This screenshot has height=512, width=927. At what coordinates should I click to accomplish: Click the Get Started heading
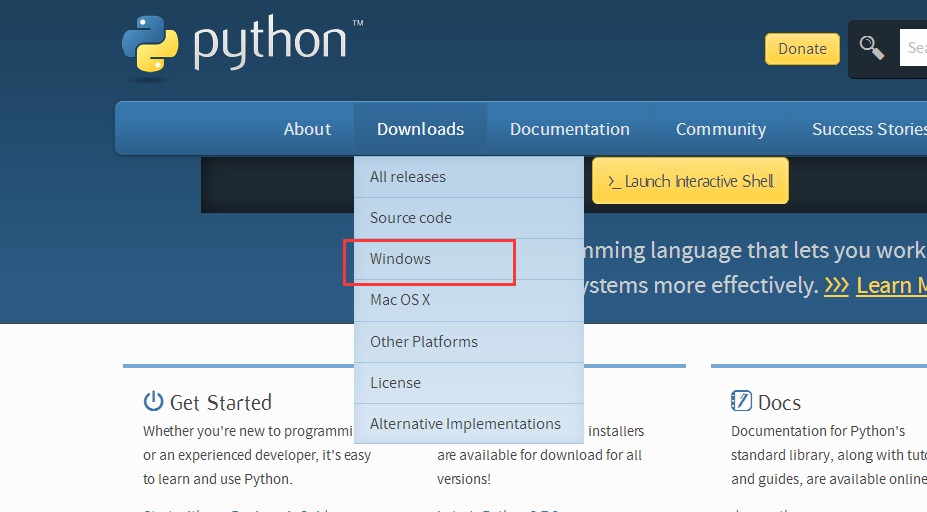pos(221,403)
